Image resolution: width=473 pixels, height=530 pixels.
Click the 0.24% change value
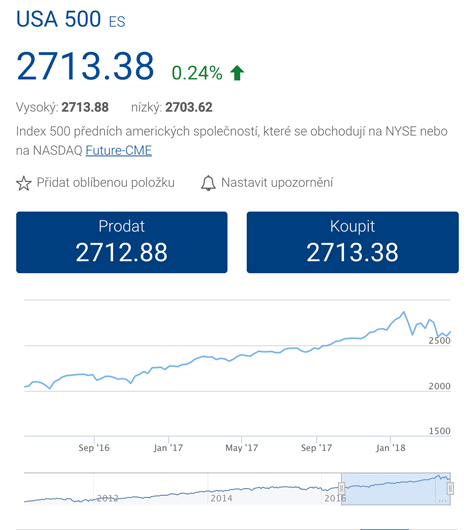pos(197,73)
